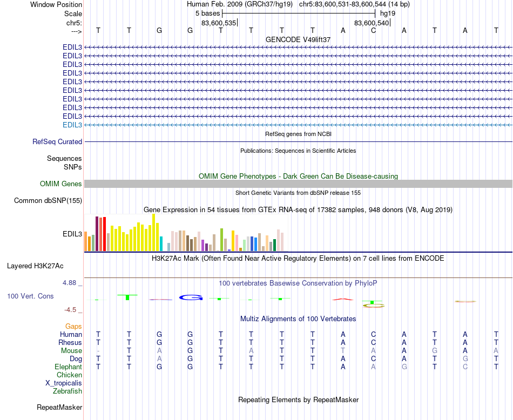Click Common dbSNP(155) track label
The image size is (513, 420).
tap(48, 200)
